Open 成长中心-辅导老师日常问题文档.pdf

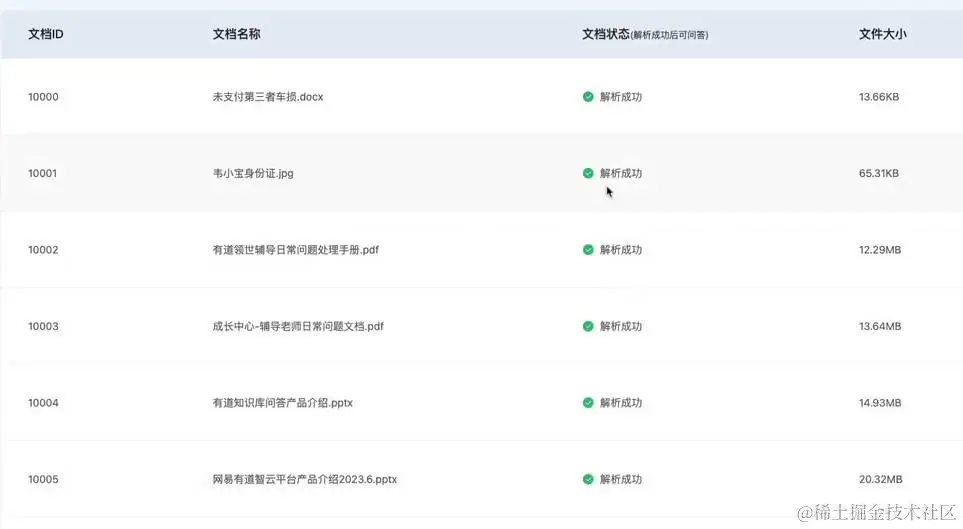click(x=298, y=326)
